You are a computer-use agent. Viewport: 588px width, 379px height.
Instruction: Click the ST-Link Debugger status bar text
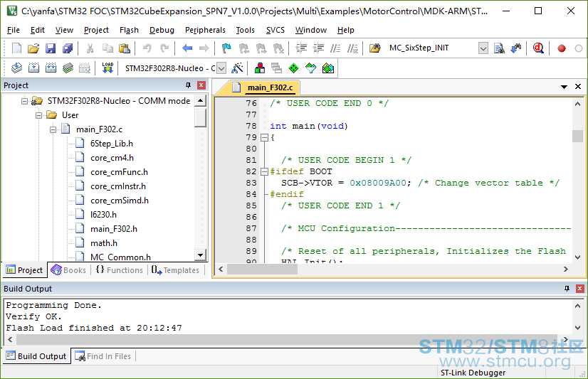click(473, 373)
